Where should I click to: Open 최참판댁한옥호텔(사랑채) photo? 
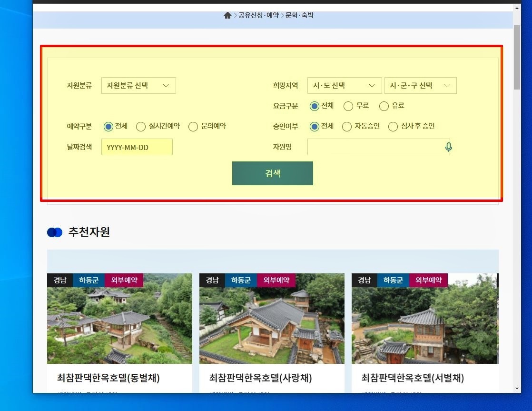[272, 318]
